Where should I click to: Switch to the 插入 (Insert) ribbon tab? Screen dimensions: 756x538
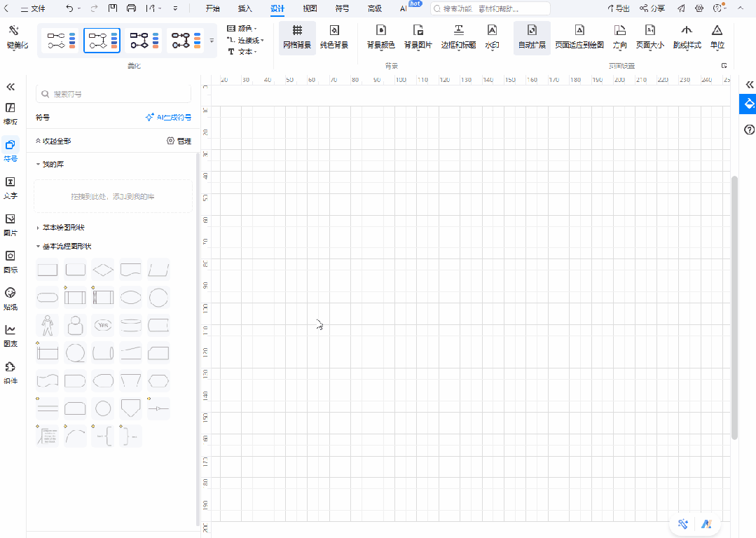245,8
